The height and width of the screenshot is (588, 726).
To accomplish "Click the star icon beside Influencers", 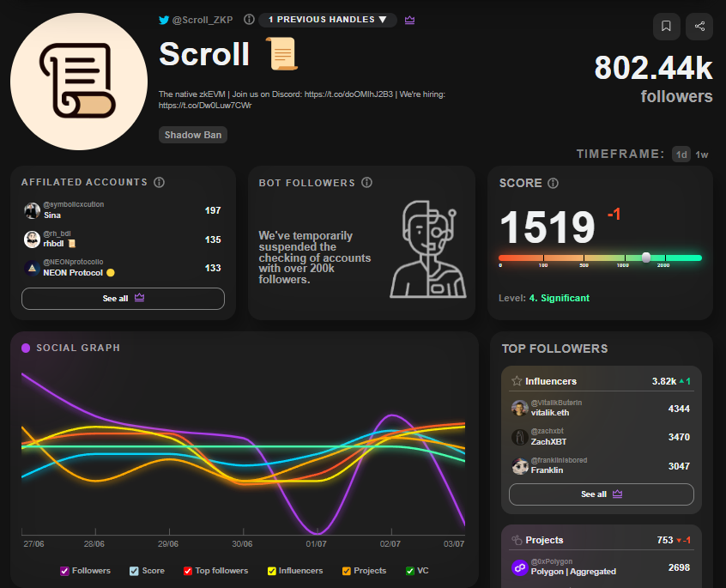I will click(517, 381).
